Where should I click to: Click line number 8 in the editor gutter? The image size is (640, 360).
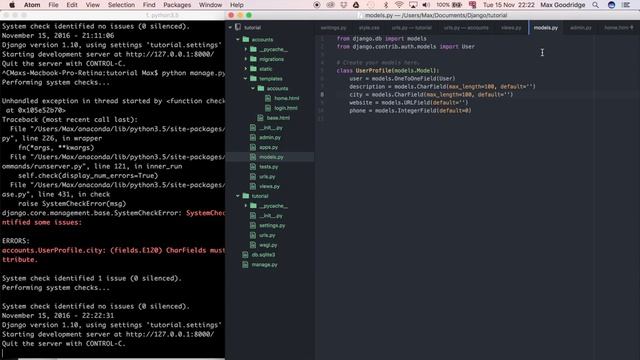coord(322,95)
